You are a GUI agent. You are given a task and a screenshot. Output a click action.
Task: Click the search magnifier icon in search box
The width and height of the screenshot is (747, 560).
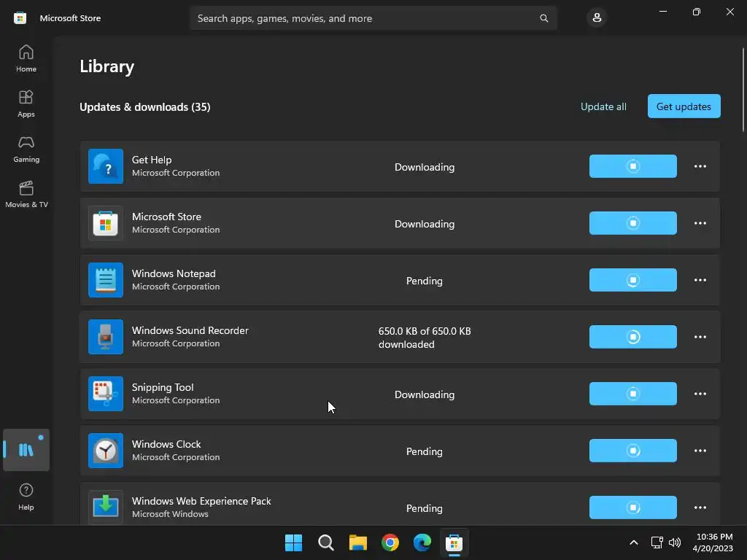coord(543,18)
